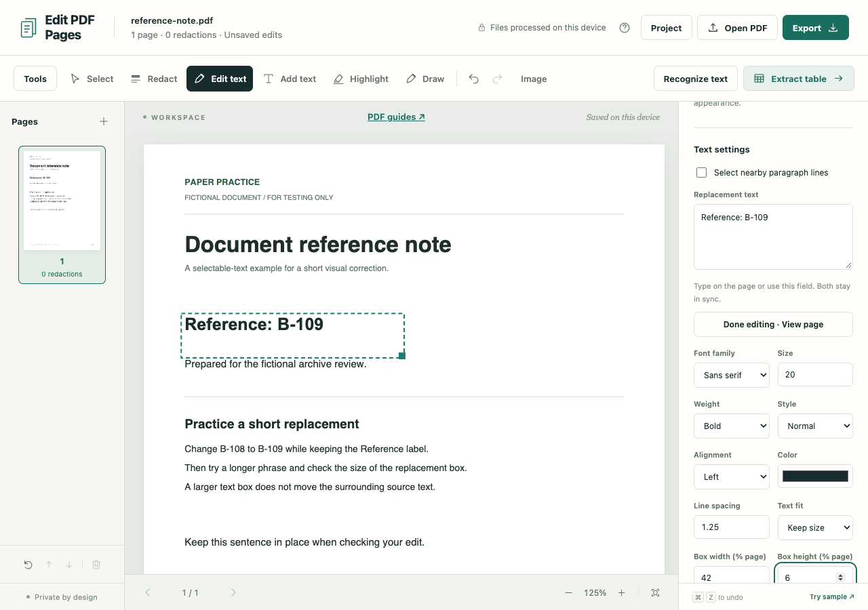Open the Text fit dropdown
The image size is (868, 610).
(815, 527)
